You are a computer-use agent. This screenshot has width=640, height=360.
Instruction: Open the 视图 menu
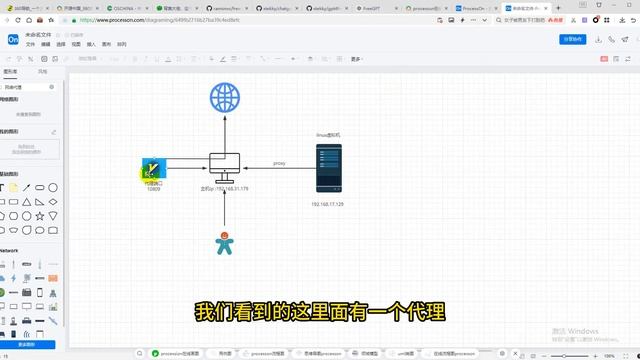pos(76,44)
